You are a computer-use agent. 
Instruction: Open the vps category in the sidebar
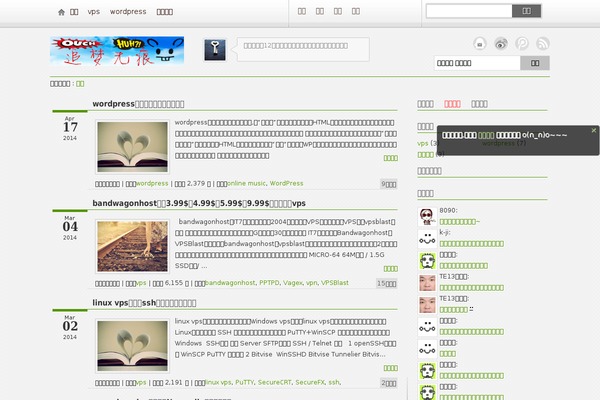tap(423, 143)
